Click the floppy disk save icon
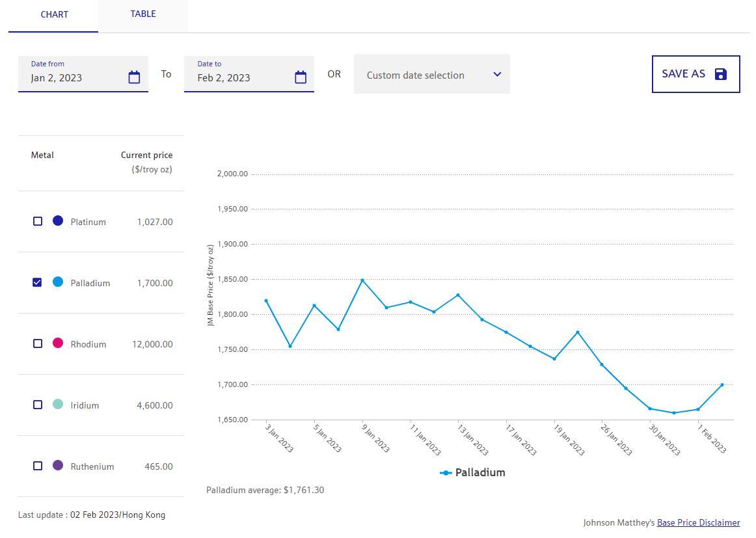 [720, 74]
